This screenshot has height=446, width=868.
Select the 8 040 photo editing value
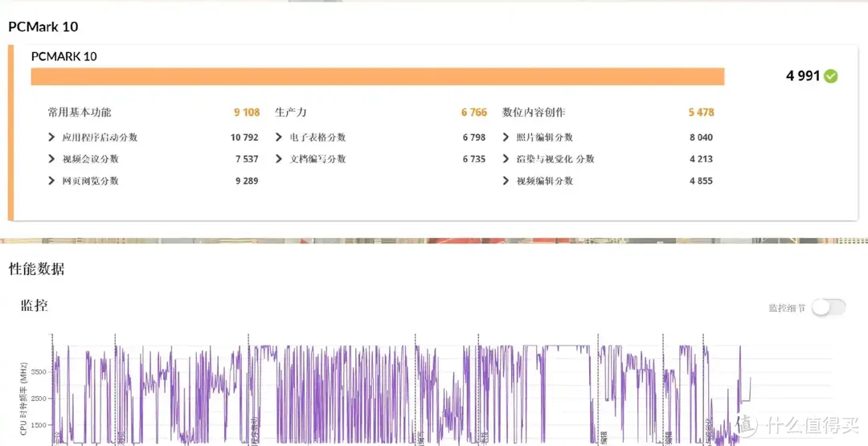(702, 137)
